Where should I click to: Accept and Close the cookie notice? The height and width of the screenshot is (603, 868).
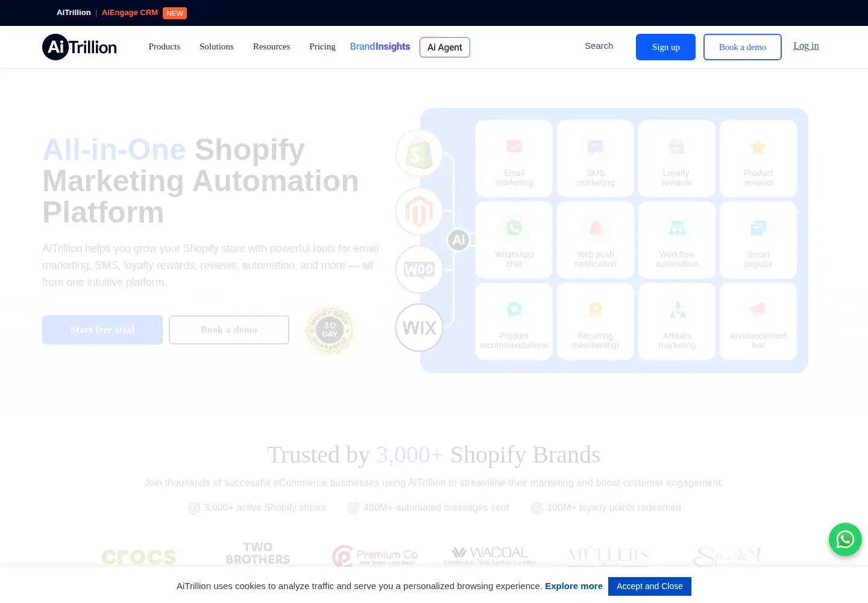click(x=650, y=586)
